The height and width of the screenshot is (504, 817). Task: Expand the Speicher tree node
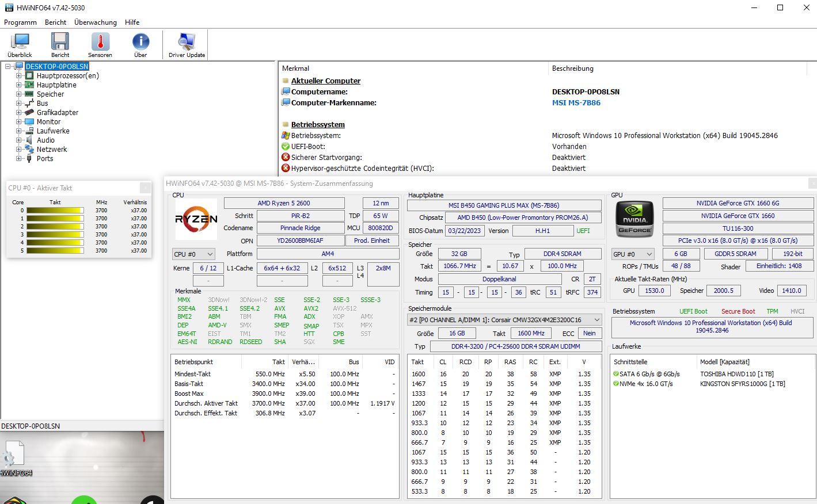[18, 94]
